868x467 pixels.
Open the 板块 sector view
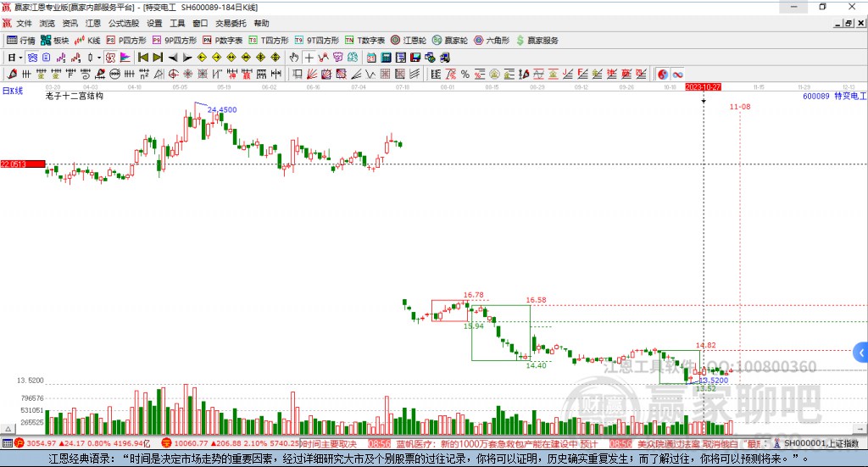(x=55, y=41)
